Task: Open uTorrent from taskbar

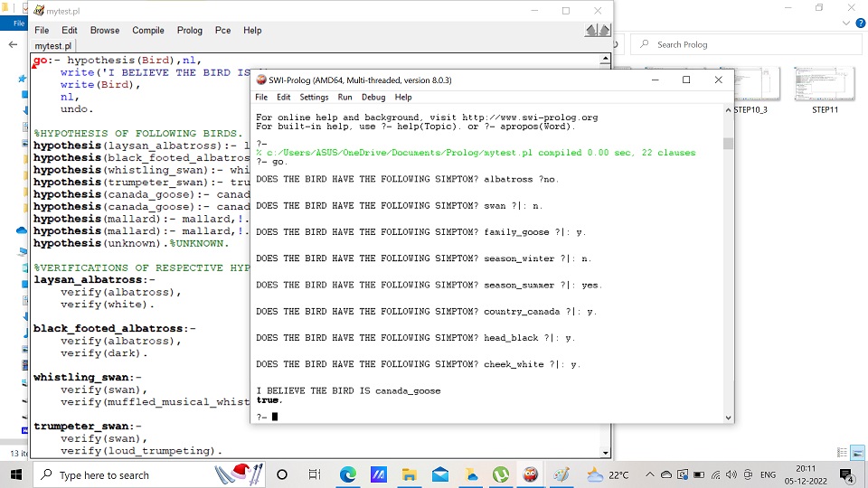Action: [x=500, y=474]
